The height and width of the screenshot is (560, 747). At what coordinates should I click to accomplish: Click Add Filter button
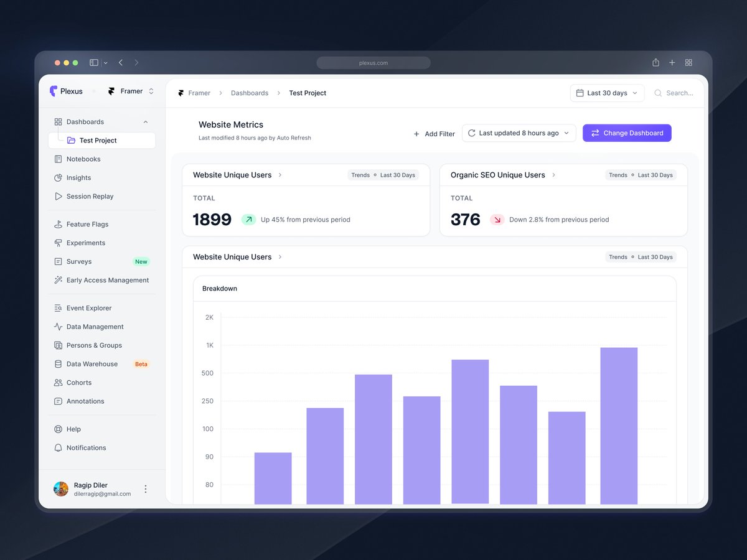tap(434, 134)
